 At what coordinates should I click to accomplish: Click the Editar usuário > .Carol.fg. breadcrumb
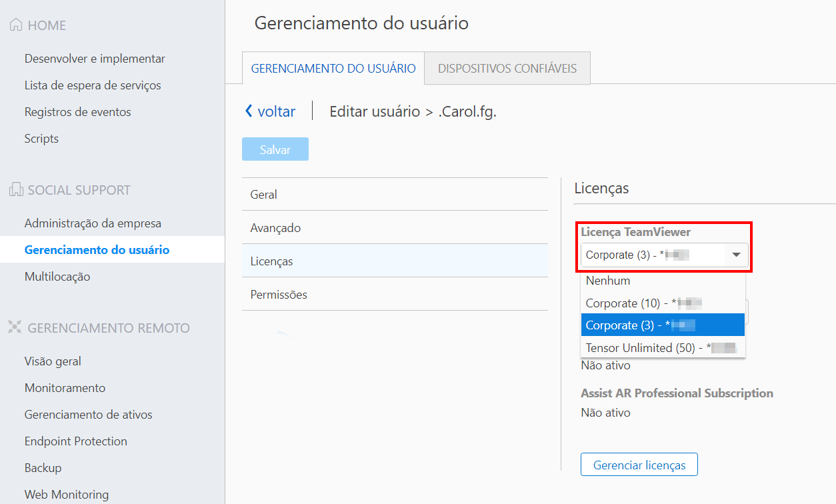tap(413, 111)
